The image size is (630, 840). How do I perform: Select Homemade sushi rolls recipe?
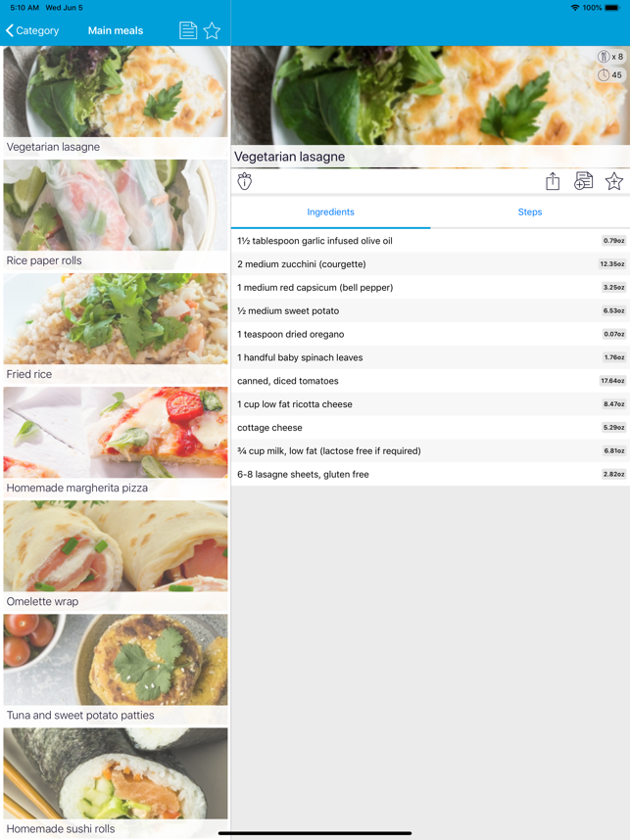tap(116, 782)
